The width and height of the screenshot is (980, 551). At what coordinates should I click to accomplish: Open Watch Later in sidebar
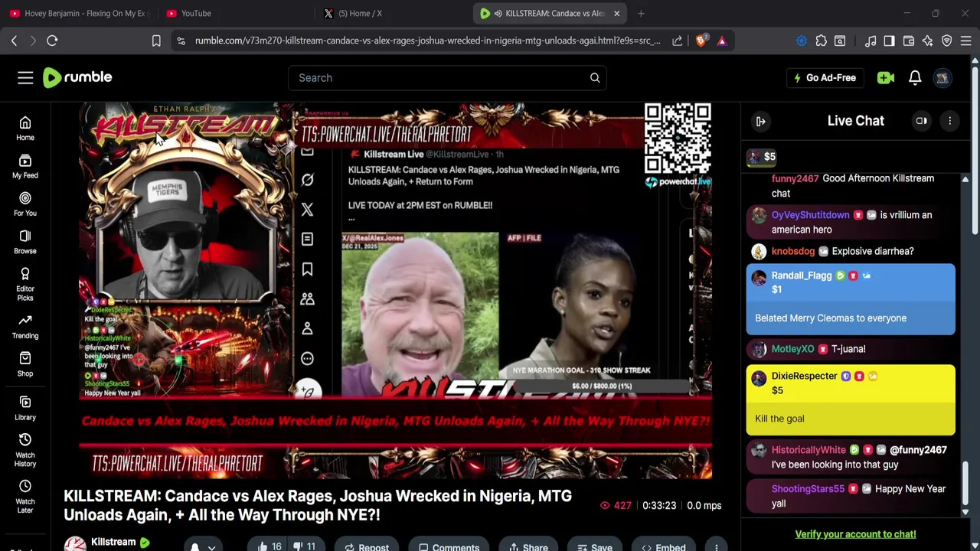click(25, 497)
